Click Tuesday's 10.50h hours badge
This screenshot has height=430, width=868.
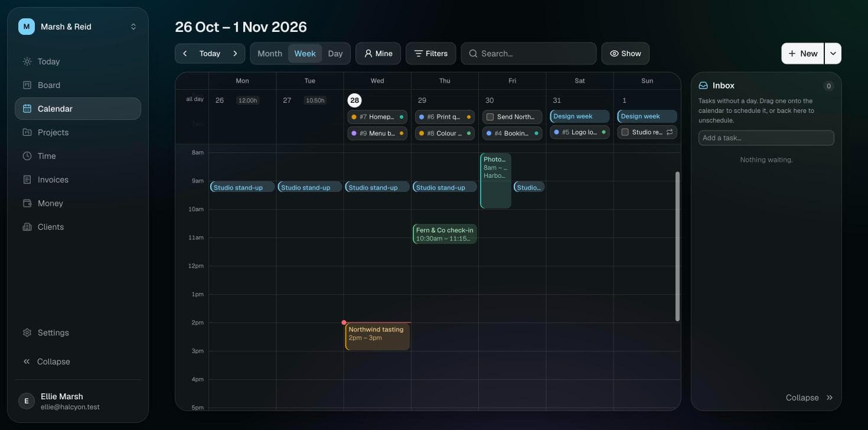pyautogui.click(x=315, y=100)
